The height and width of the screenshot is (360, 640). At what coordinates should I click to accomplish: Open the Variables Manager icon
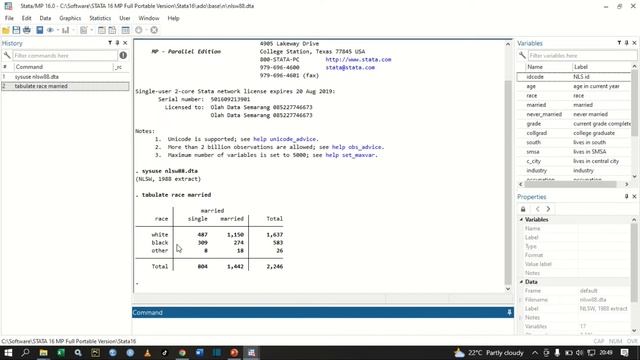[x=126, y=30]
